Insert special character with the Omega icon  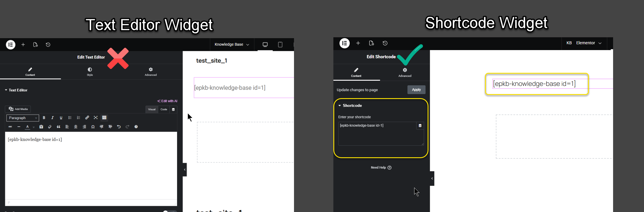(93, 127)
